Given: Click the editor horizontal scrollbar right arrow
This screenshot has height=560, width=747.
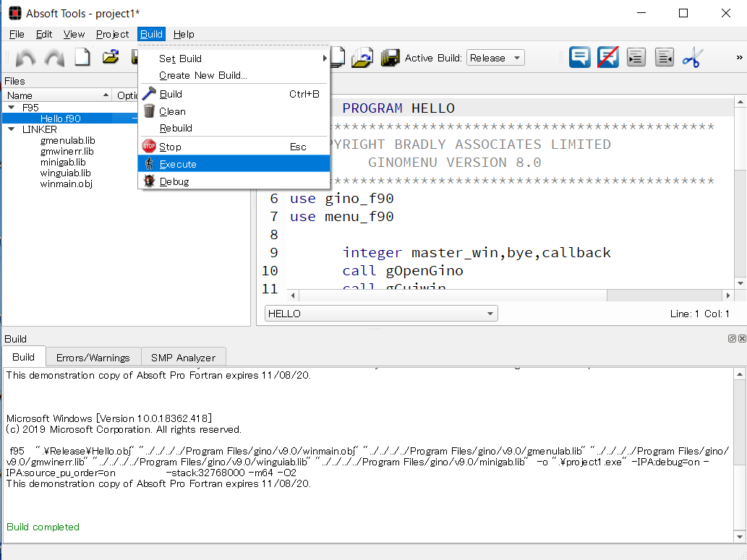Looking at the screenshot, I should point(728,296).
